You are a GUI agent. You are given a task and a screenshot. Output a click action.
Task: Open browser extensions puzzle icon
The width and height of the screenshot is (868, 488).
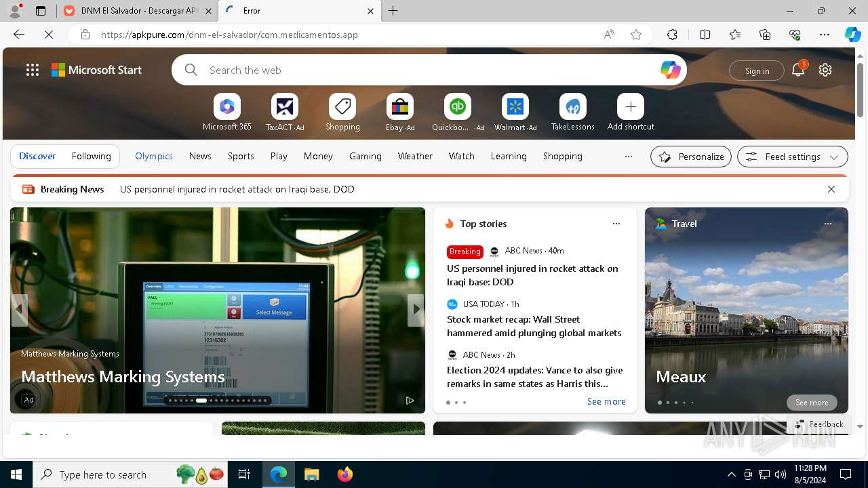672,35
